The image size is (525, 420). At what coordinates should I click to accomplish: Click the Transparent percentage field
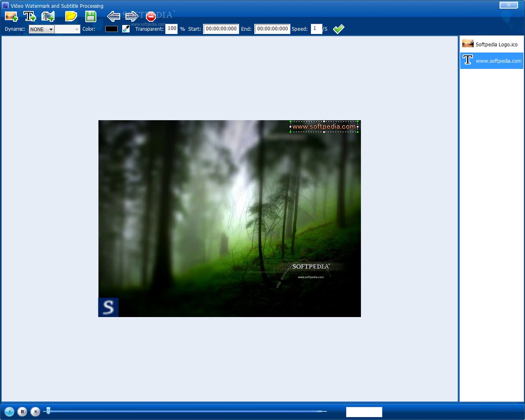point(171,29)
